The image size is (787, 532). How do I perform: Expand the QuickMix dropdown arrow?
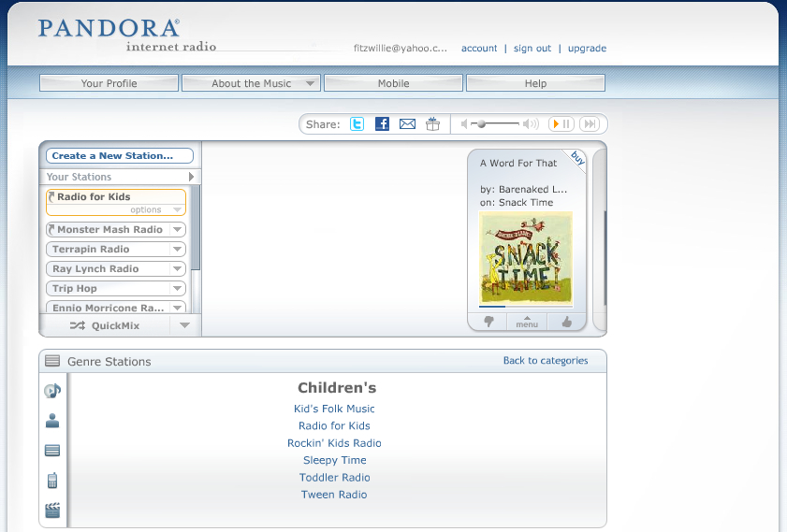tap(184, 325)
